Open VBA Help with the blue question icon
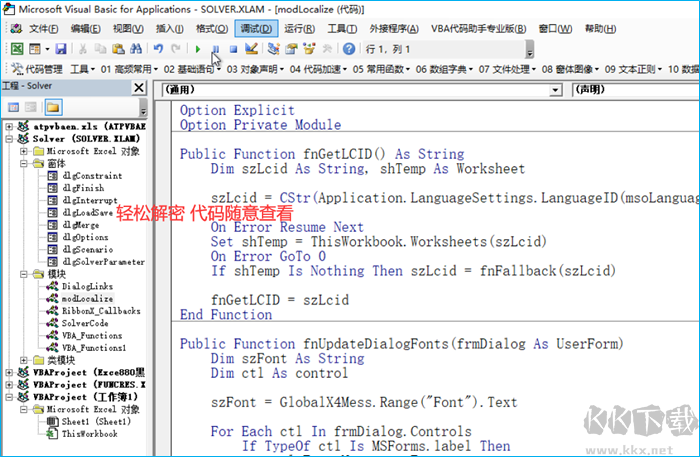The height and width of the screenshot is (457, 700). click(349, 49)
